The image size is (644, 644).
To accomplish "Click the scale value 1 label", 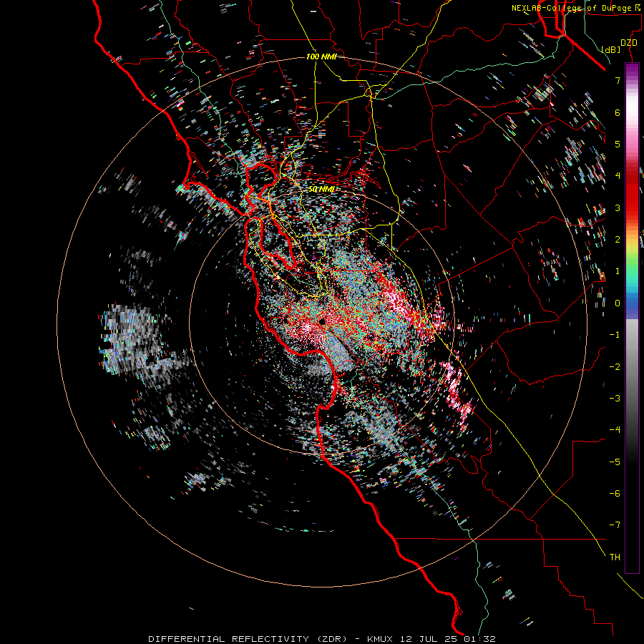I will click(x=618, y=271).
